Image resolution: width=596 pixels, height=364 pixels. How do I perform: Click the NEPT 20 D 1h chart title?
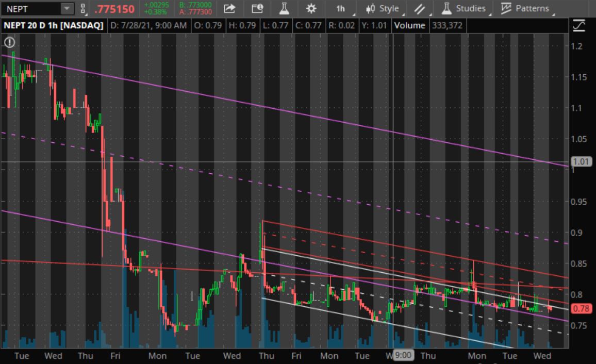[54, 25]
